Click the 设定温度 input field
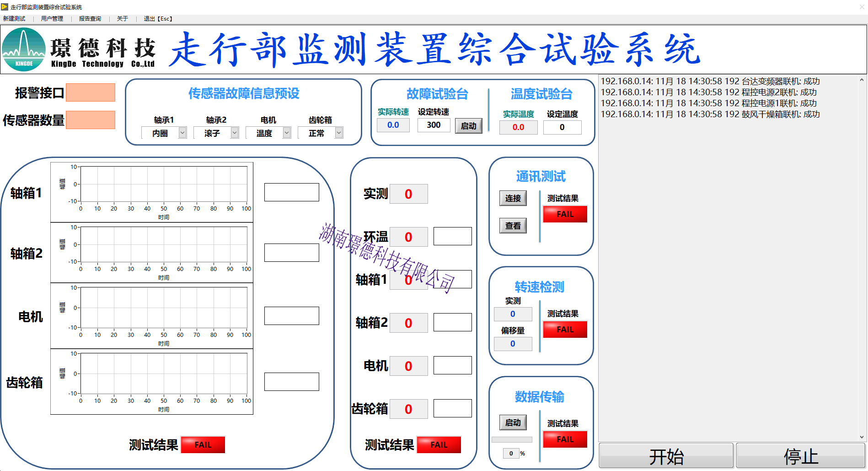The width and height of the screenshot is (868, 471). pos(562,127)
